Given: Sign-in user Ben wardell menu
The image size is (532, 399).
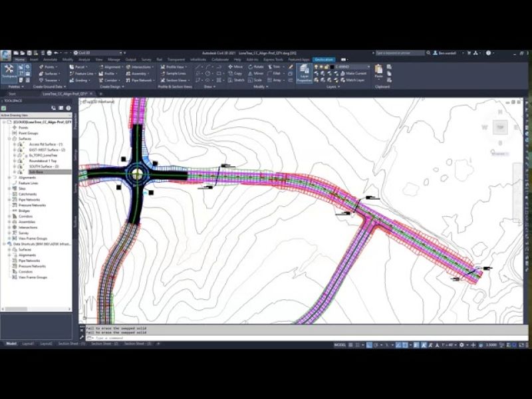Looking at the screenshot, I should (x=447, y=53).
